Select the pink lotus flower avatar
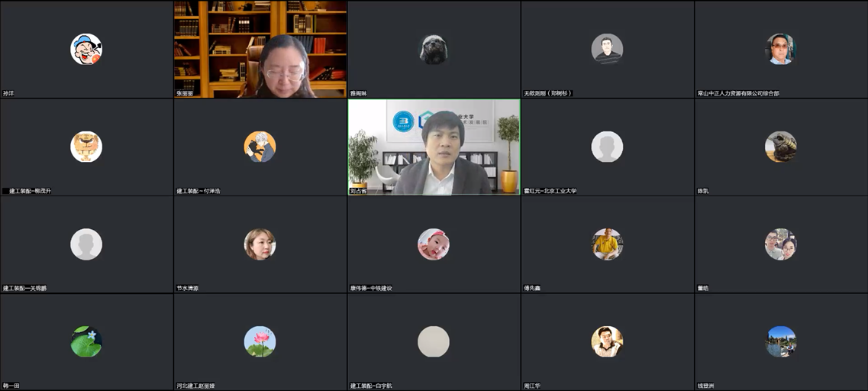 click(x=260, y=341)
